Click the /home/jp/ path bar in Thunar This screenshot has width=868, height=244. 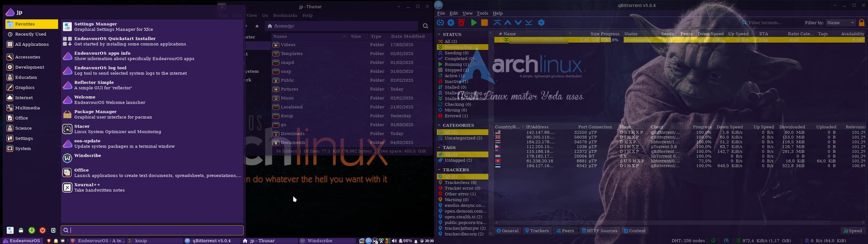click(341, 26)
